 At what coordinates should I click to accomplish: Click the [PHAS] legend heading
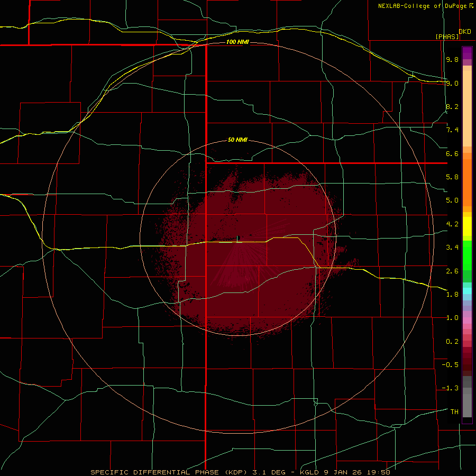447,36
